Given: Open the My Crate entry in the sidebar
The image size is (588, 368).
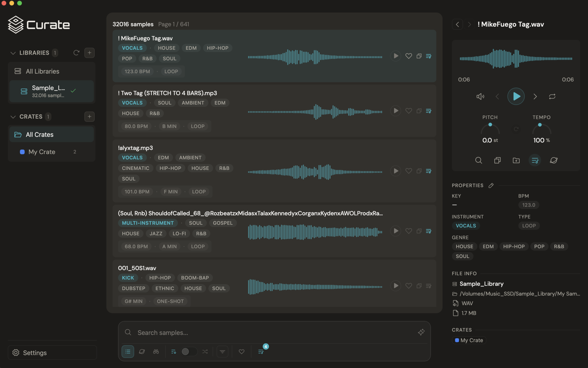Looking at the screenshot, I should point(51,152).
